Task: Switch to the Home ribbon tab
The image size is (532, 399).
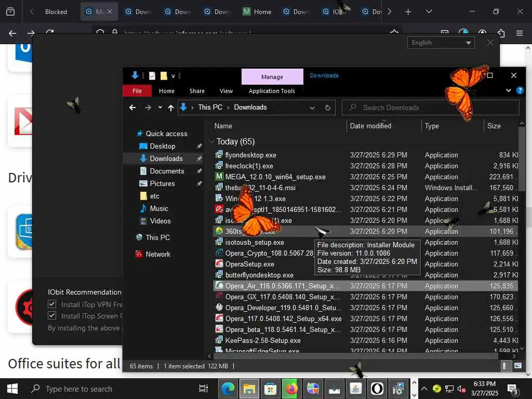Action: pyautogui.click(x=167, y=91)
